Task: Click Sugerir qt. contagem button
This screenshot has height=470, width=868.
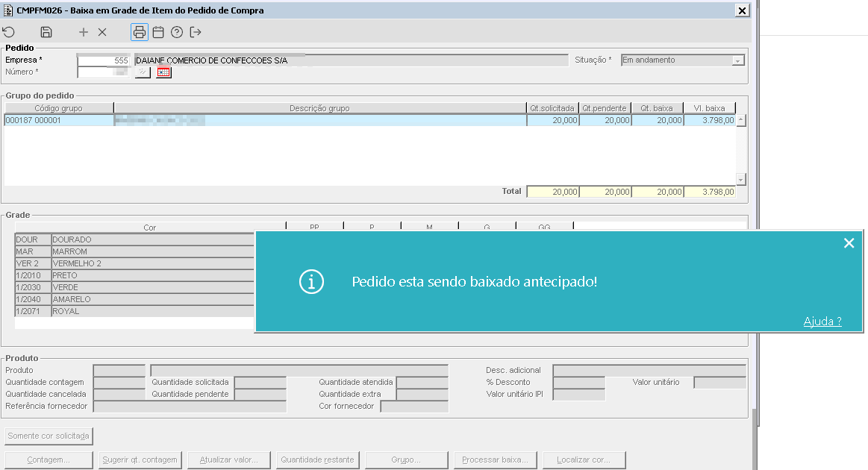Action: tap(140, 460)
